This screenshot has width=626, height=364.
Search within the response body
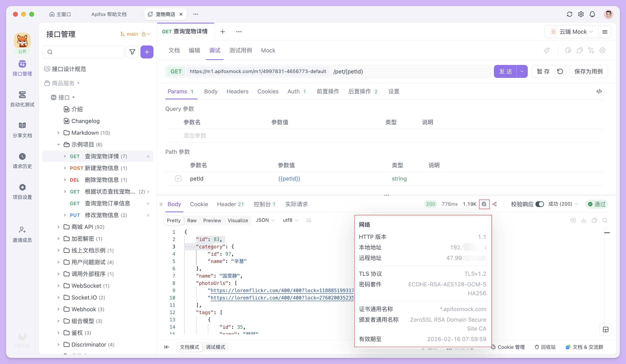(605, 220)
